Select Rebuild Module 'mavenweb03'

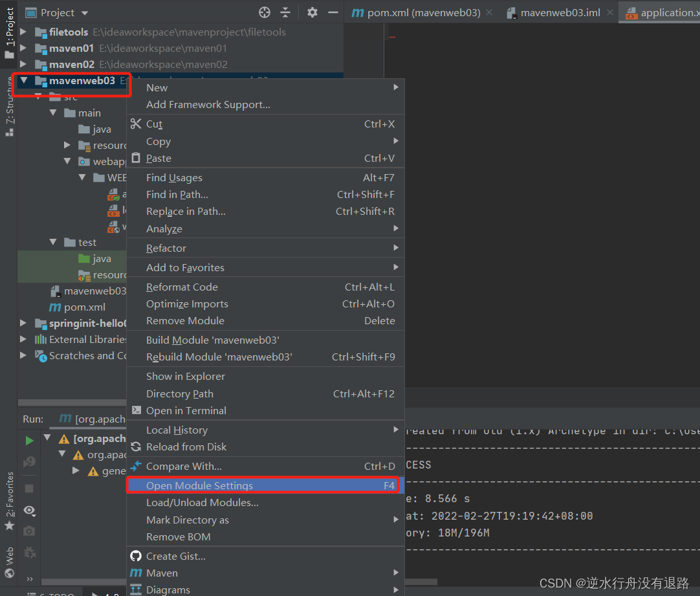266,357
